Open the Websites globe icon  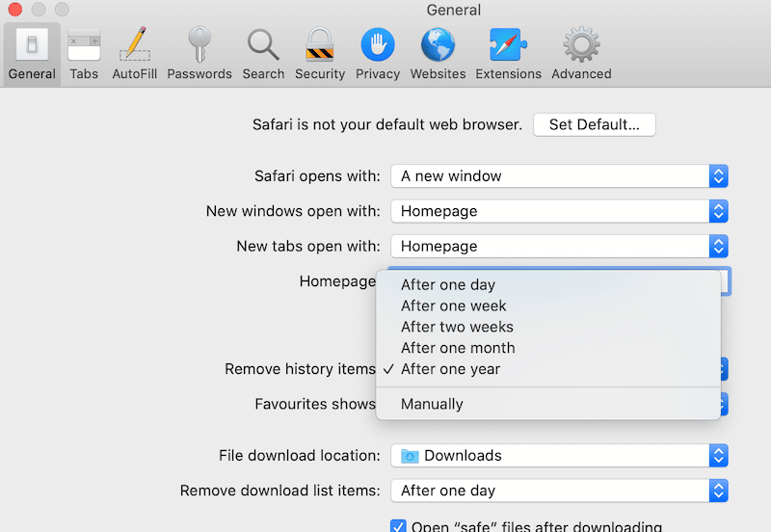click(x=438, y=46)
